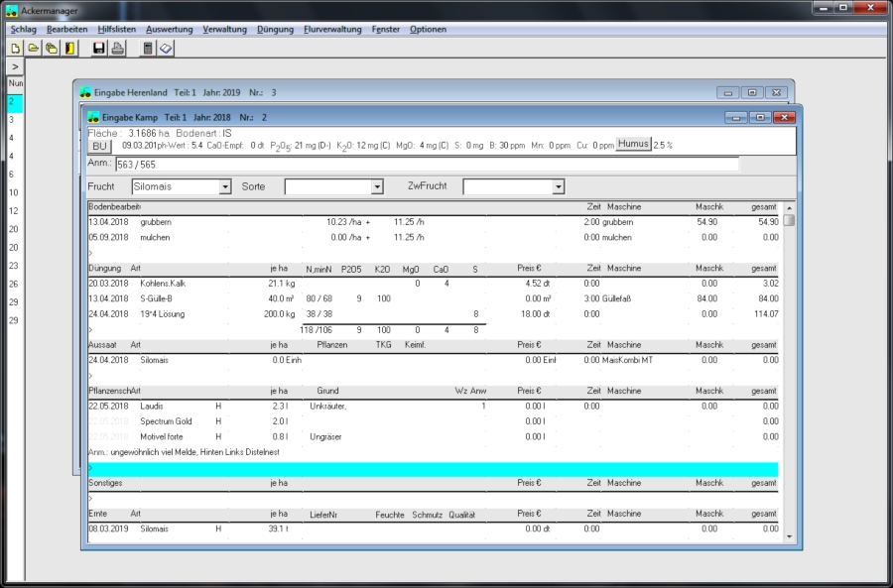Click the printer toolbar icon
893x588 pixels.
[x=117, y=48]
